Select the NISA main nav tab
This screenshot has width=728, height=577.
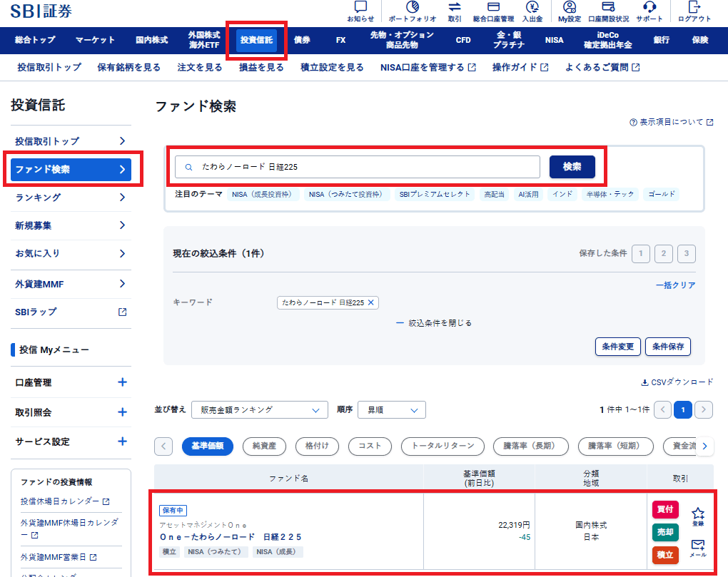554,40
